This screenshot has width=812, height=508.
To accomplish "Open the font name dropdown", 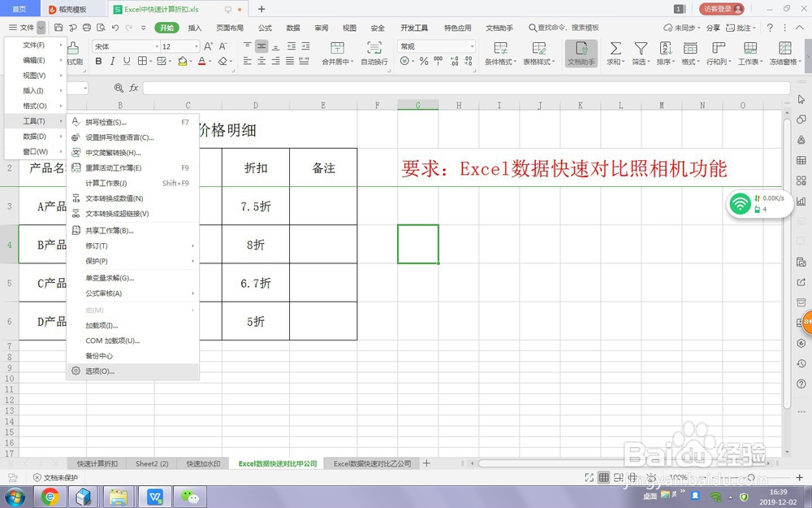I will pos(154,46).
